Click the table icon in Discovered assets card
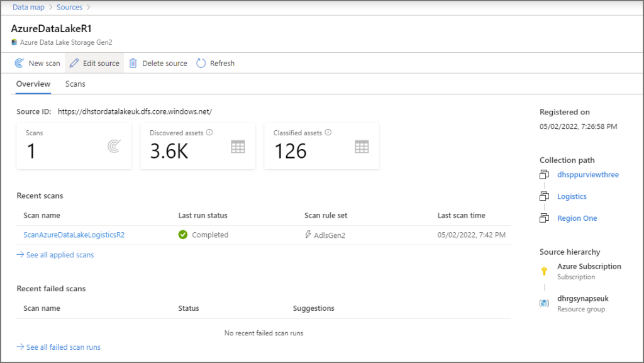644x363 pixels. pos(238,147)
